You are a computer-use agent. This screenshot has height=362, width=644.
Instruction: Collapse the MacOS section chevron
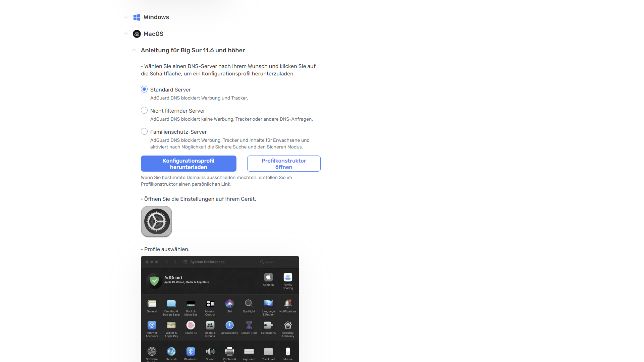click(126, 34)
